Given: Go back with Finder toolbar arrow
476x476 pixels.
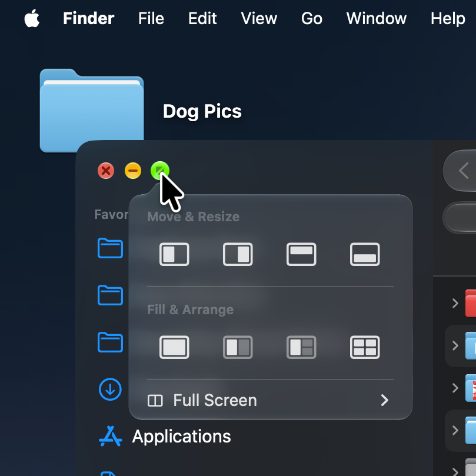Looking at the screenshot, I should click(x=463, y=170).
